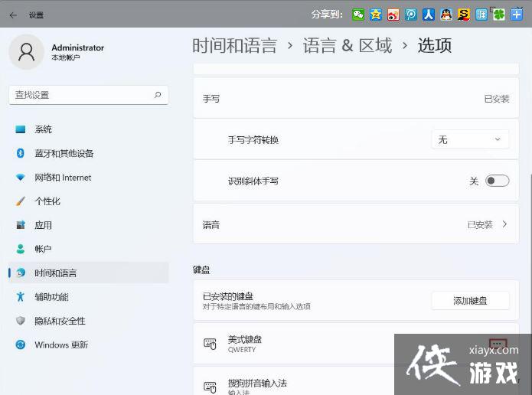
Task: Click the 查找设置 search field
Action: click(80, 95)
